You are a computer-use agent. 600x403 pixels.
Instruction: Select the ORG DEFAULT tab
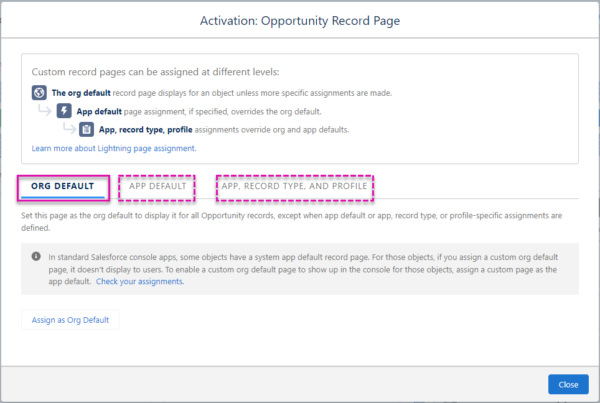pyautogui.click(x=63, y=186)
